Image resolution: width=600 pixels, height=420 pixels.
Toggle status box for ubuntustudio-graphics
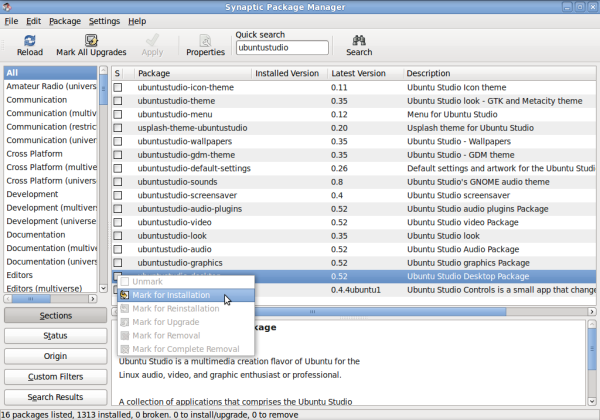[x=118, y=263]
